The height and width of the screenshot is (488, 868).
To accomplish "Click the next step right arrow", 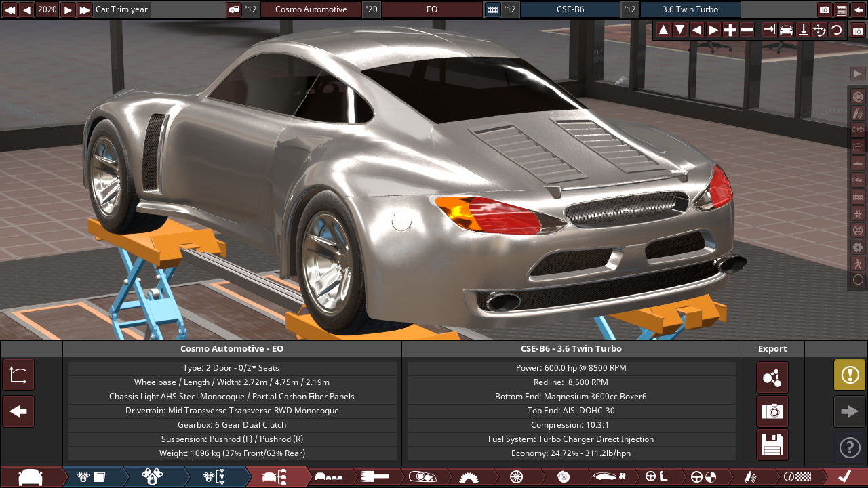I will click(850, 411).
